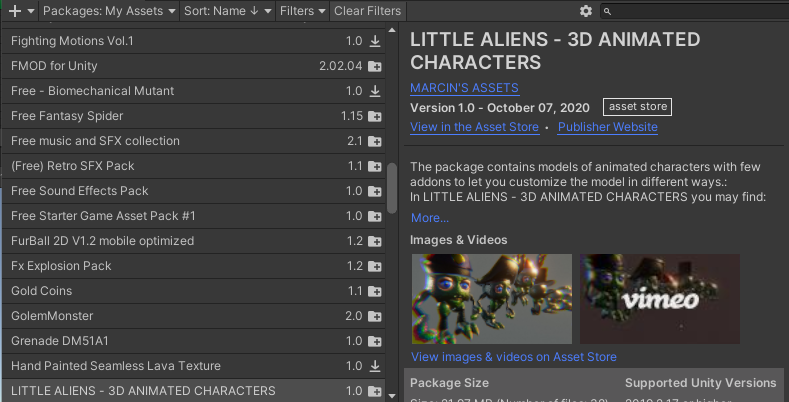The image size is (789, 402).
Task: Select FurBall 2D V1.2 mobile optimized
Action: [194, 242]
